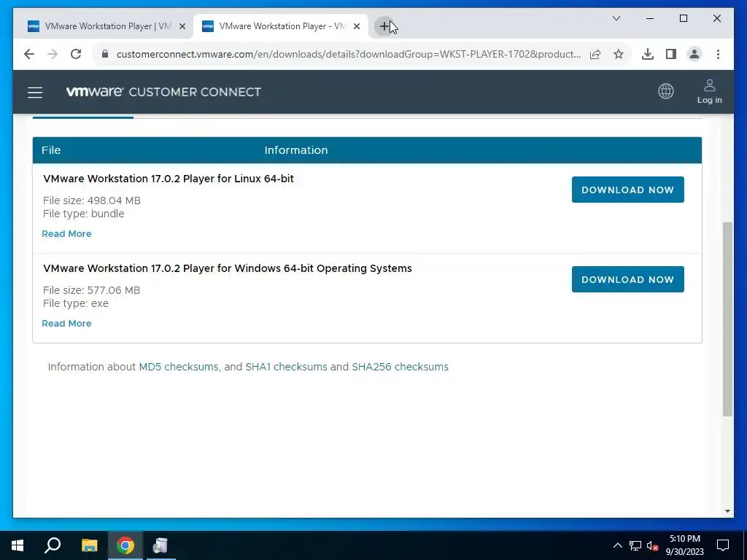This screenshot has height=560, width=747.
Task: Download Now for Windows 64-bit Player
Action: 627,279
